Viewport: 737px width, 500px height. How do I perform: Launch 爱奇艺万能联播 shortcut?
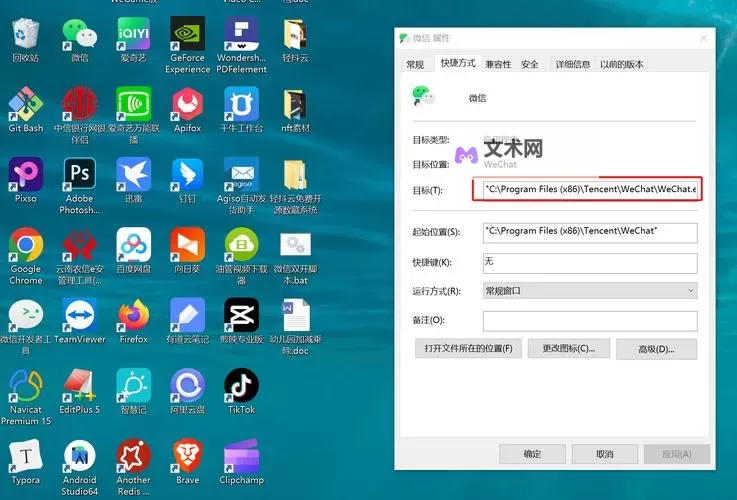click(133, 104)
